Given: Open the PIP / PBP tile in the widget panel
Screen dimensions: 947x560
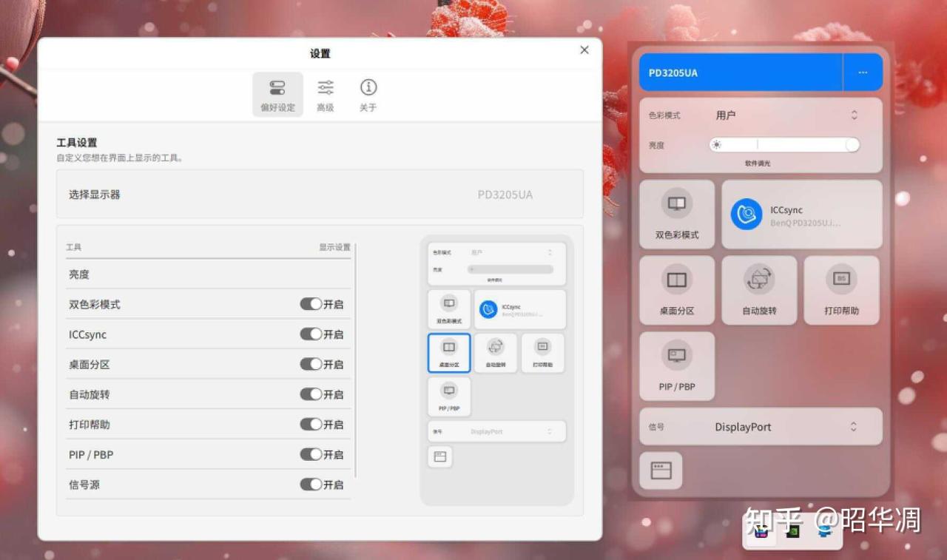Looking at the screenshot, I should (x=677, y=366).
